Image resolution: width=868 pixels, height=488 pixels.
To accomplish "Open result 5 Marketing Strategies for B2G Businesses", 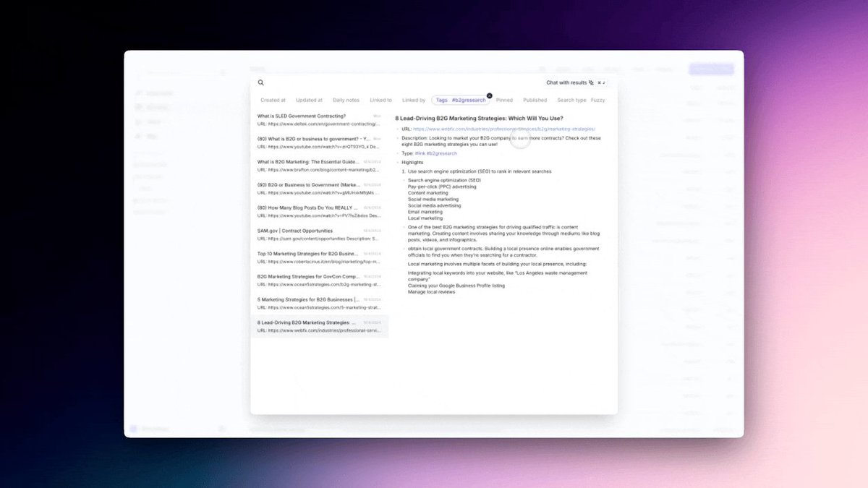I will coord(319,303).
